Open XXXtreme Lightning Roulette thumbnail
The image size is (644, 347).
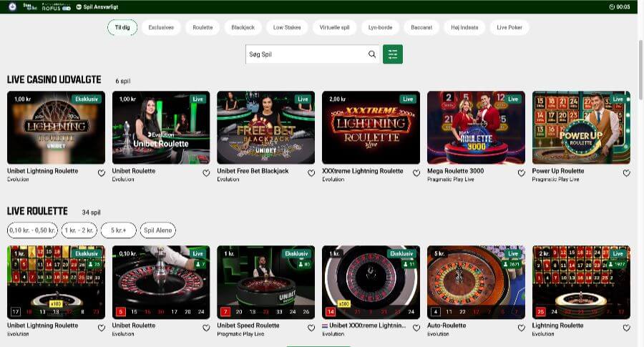371,127
